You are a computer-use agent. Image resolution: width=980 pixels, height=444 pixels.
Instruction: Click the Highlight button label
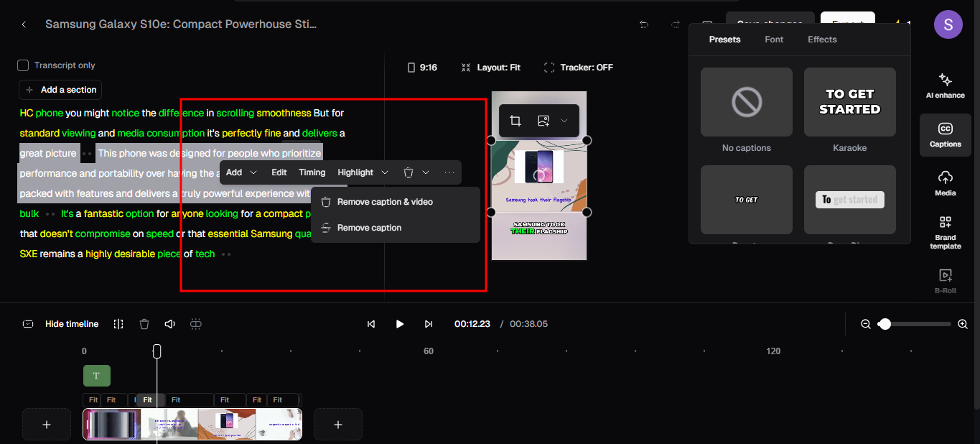(x=355, y=172)
